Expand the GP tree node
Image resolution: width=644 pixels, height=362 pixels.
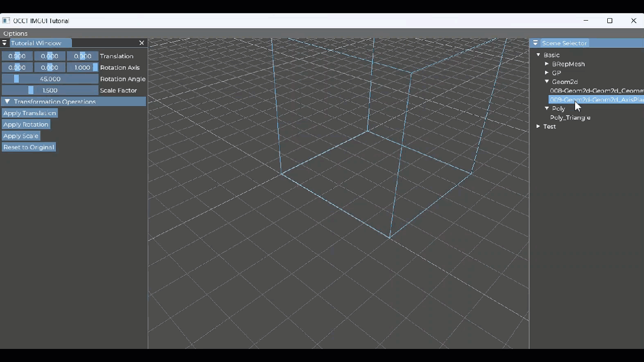[547, 73]
